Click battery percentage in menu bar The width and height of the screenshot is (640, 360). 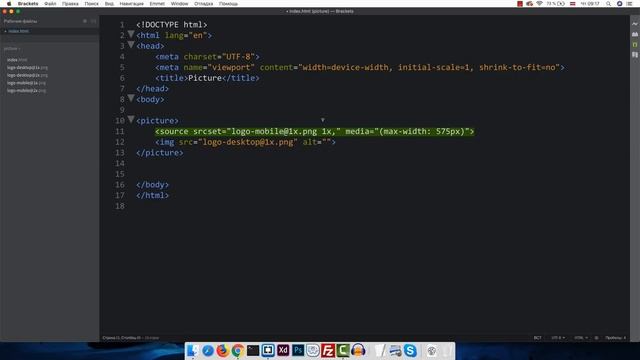(551, 4)
